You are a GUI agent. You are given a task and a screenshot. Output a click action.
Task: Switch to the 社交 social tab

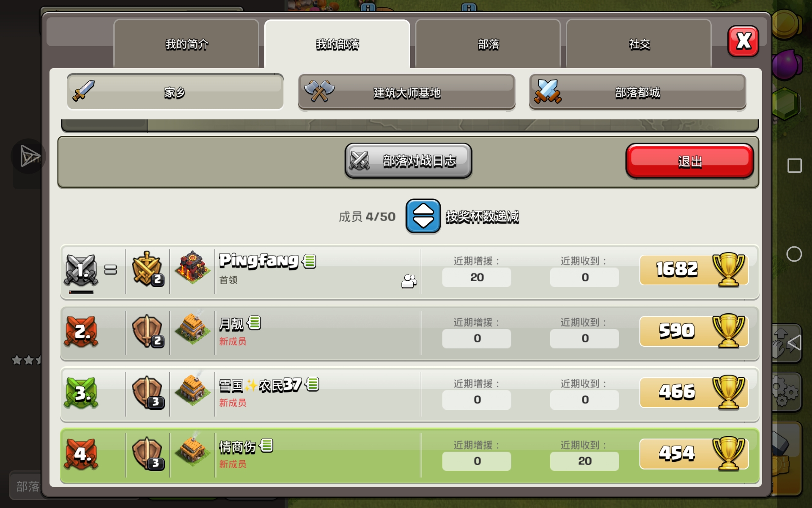[639, 44]
